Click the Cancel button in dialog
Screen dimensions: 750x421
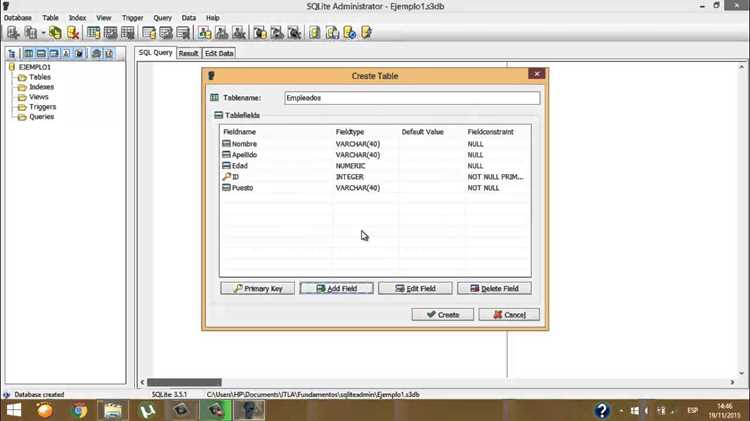[509, 314]
